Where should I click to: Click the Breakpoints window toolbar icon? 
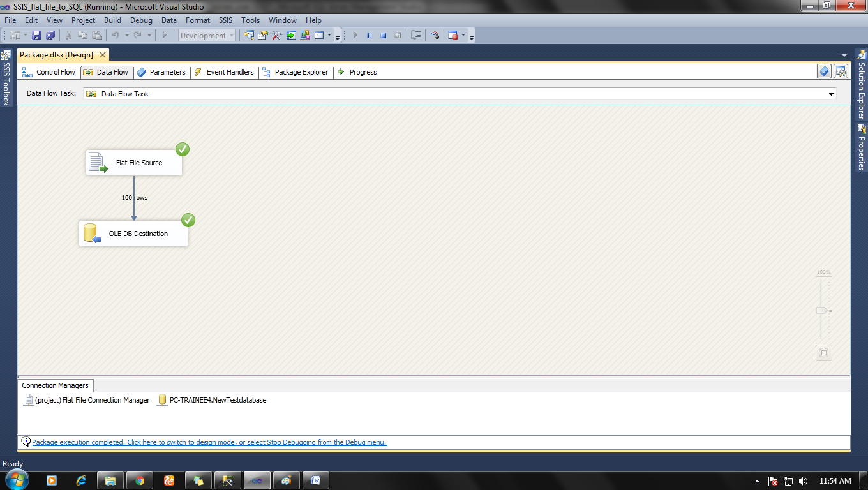pyautogui.click(x=453, y=36)
